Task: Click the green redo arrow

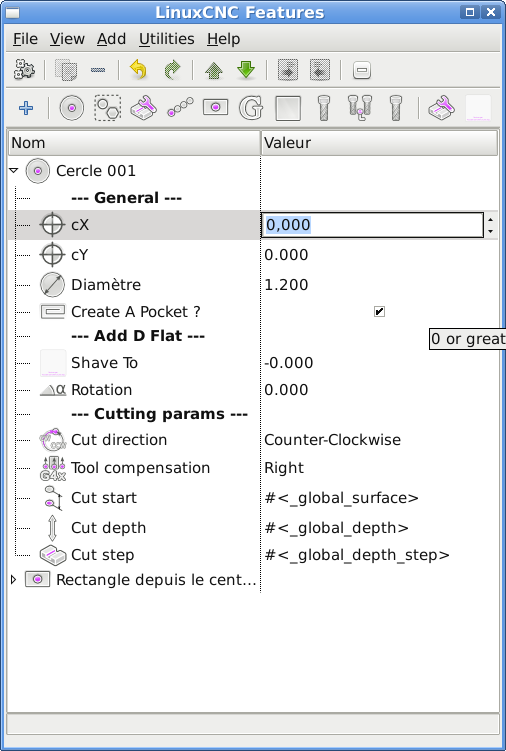Action: click(x=172, y=70)
